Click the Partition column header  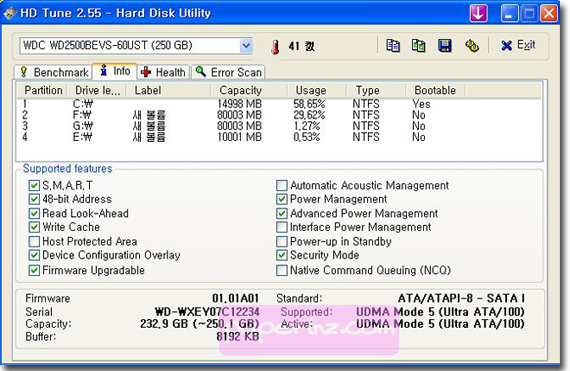pos(43,90)
